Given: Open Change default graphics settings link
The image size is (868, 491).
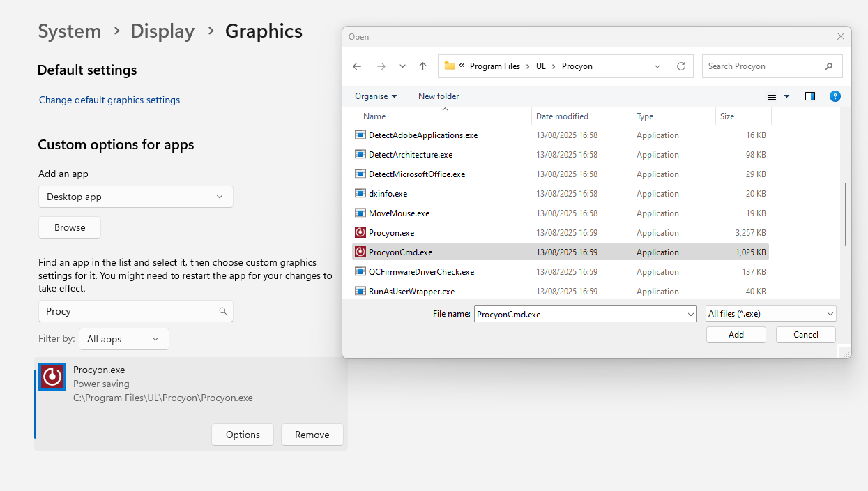Looking at the screenshot, I should click(109, 100).
